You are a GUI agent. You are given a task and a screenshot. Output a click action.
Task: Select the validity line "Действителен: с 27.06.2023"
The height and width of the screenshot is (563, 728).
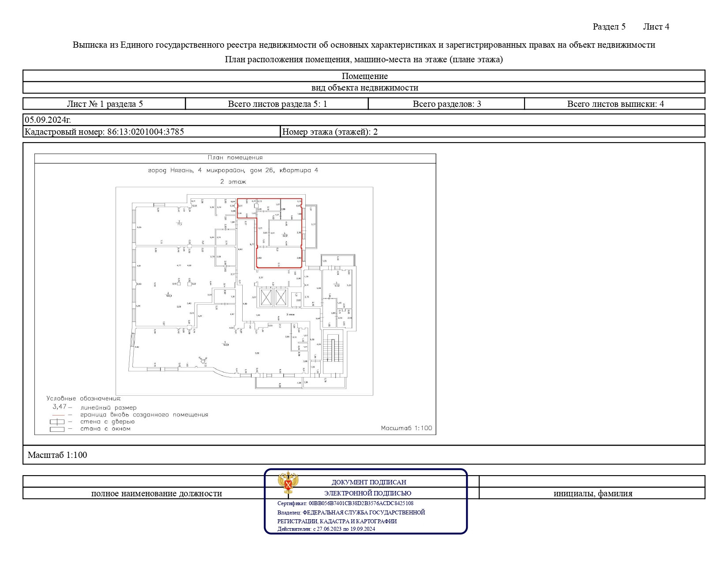click(326, 529)
